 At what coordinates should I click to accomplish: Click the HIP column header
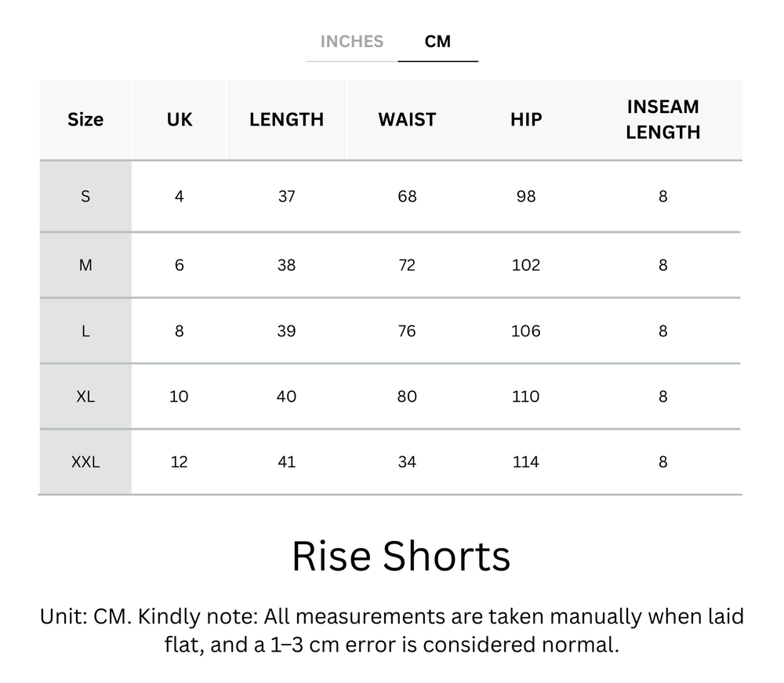pos(524,119)
